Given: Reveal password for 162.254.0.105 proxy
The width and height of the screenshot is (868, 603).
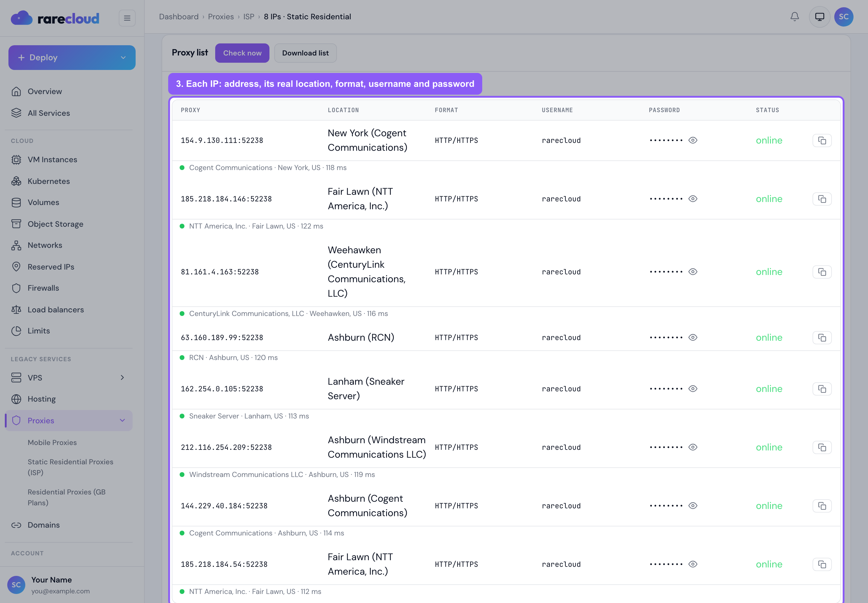Looking at the screenshot, I should [693, 389].
